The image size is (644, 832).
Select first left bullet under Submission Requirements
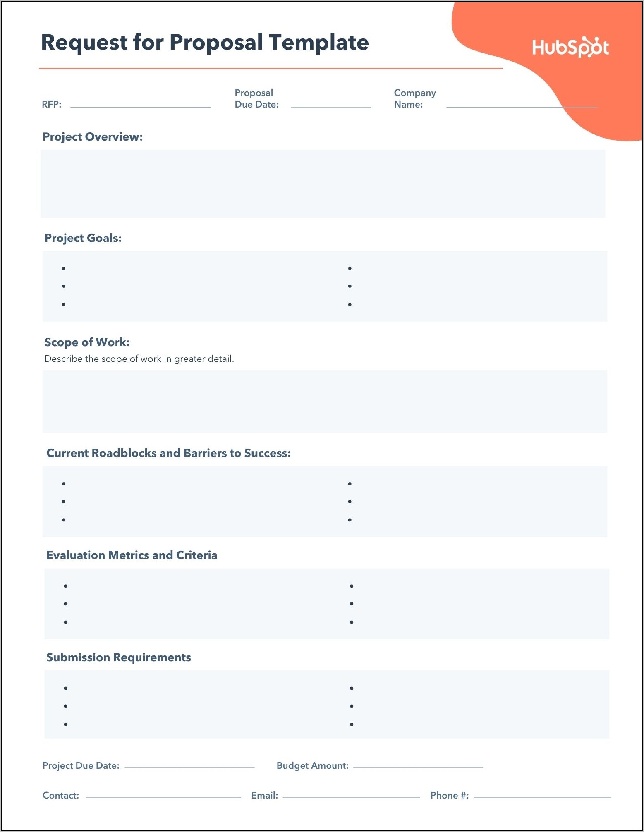[x=66, y=688]
